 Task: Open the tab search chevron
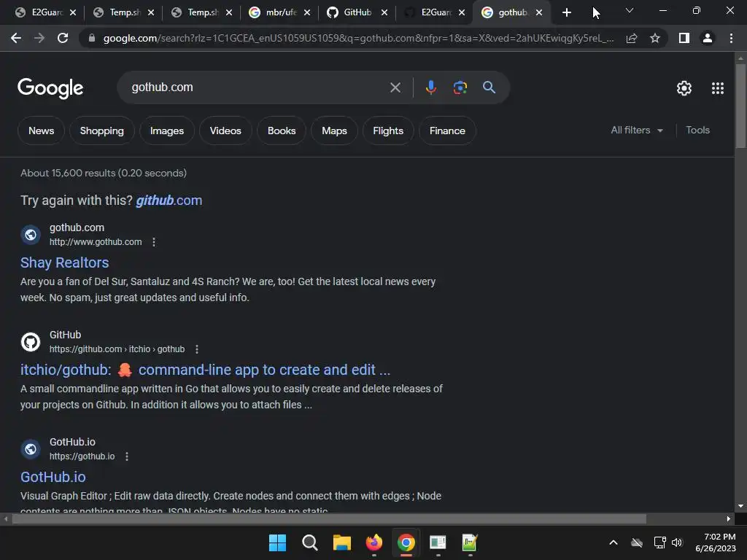(630, 10)
